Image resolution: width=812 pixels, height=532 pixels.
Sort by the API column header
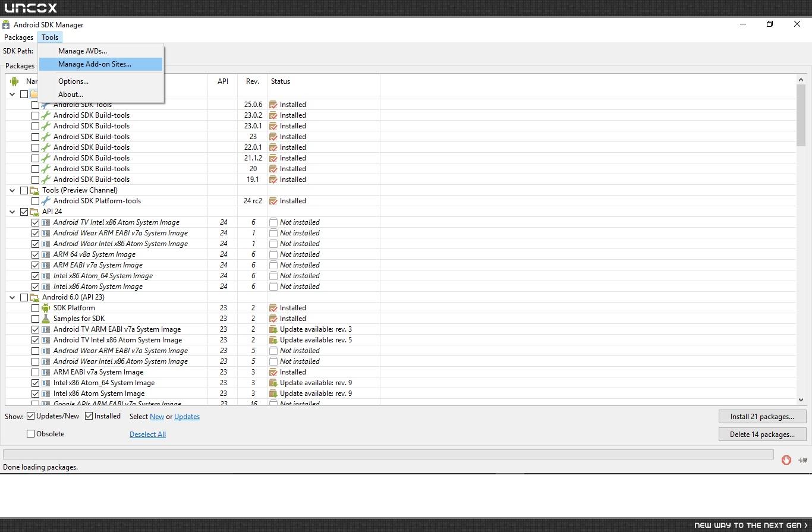coord(223,81)
